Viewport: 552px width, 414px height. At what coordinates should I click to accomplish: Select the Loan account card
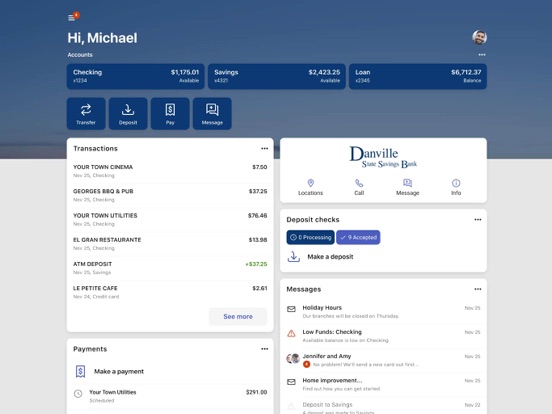coord(418,76)
